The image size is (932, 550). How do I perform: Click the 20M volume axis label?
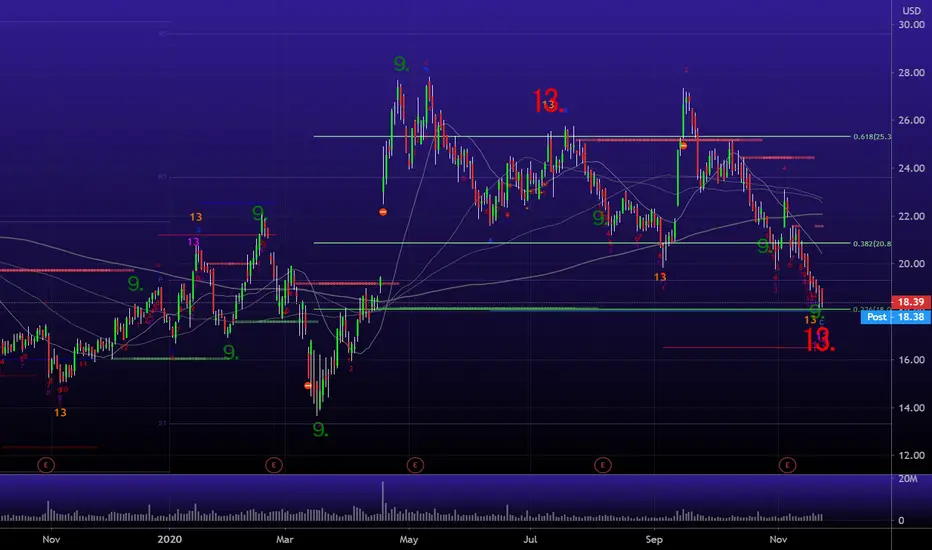click(x=908, y=479)
